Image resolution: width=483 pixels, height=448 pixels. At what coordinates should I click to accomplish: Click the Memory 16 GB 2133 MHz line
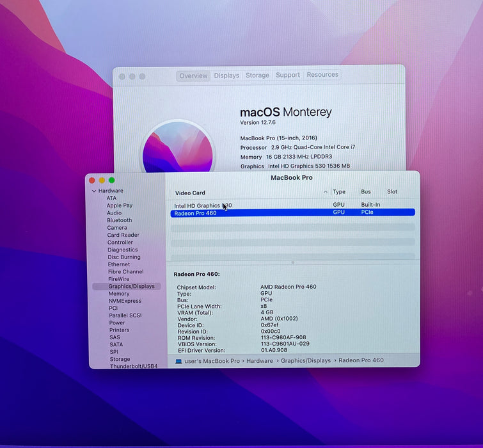pyautogui.click(x=286, y=157)
